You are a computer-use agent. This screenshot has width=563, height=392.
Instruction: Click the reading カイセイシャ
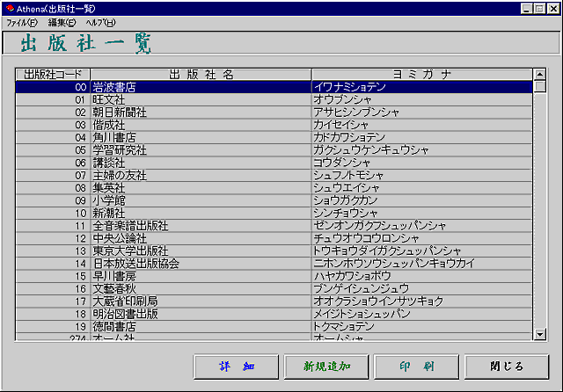340,125
